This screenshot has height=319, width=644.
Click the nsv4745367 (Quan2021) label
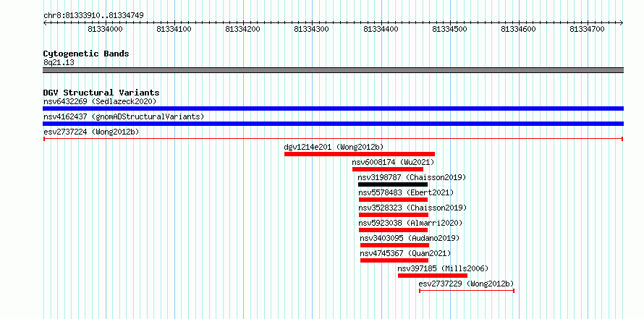(x=405, y=253)
